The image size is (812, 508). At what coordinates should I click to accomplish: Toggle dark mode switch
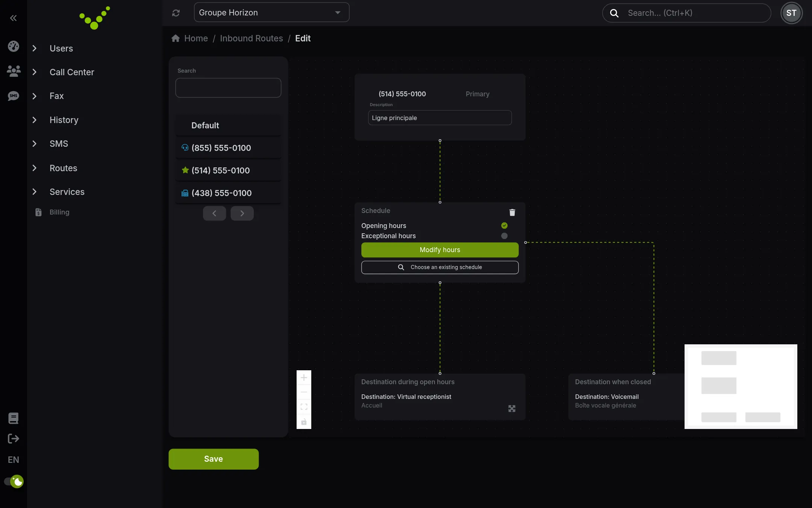tap(14, 482)
